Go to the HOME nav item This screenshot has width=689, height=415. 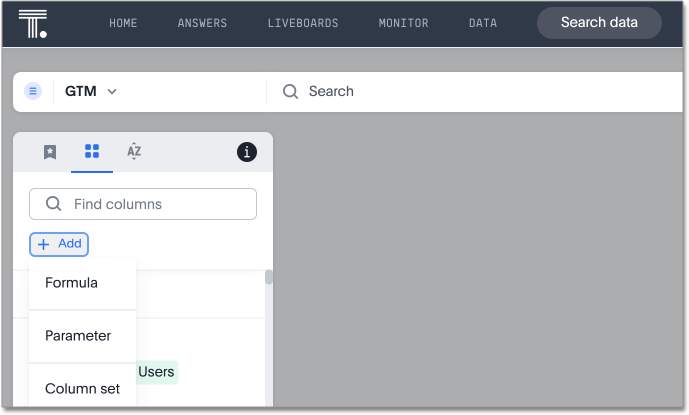click(x=123, y=23)
